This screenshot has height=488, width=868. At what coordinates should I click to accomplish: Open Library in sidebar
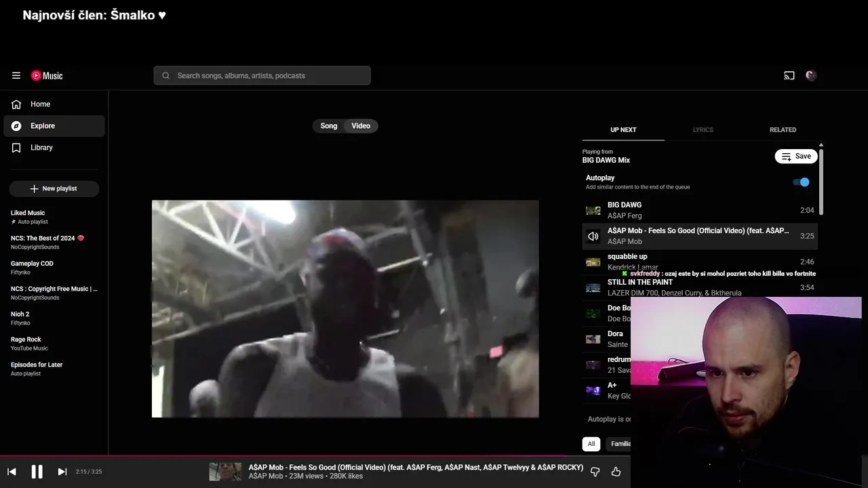(54, 148)
